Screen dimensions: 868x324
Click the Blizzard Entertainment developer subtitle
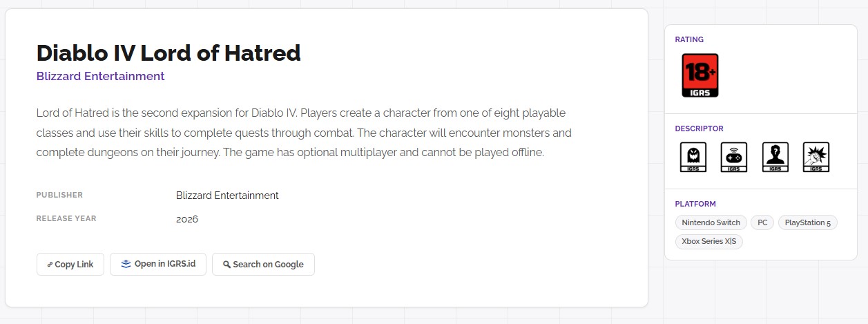[100, 76]
